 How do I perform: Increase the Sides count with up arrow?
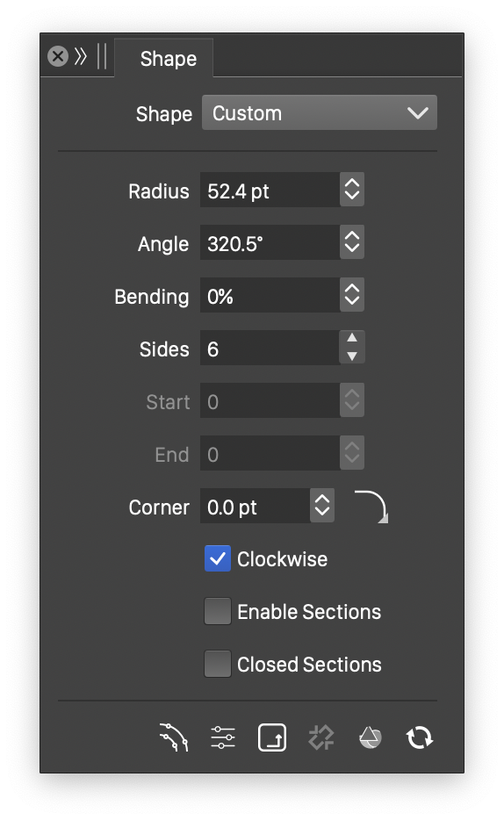[352, 338]
